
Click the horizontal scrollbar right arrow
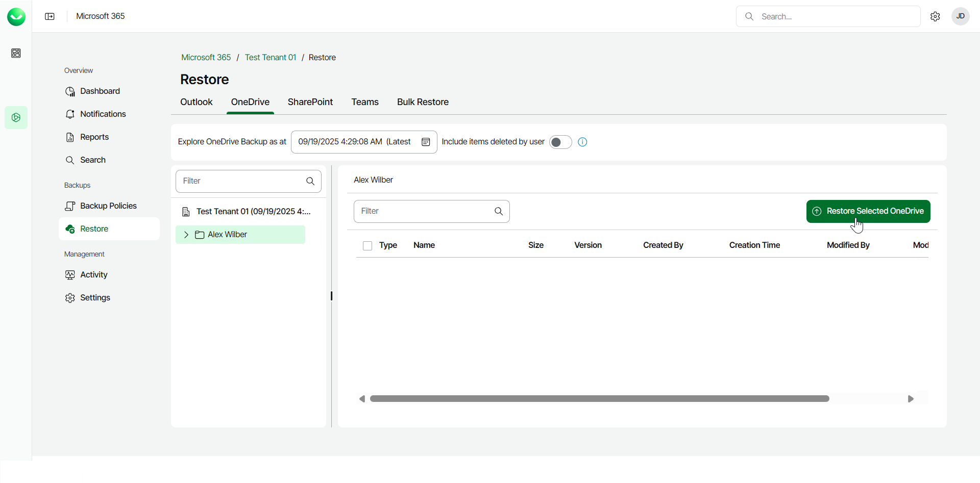click(911, 399)
